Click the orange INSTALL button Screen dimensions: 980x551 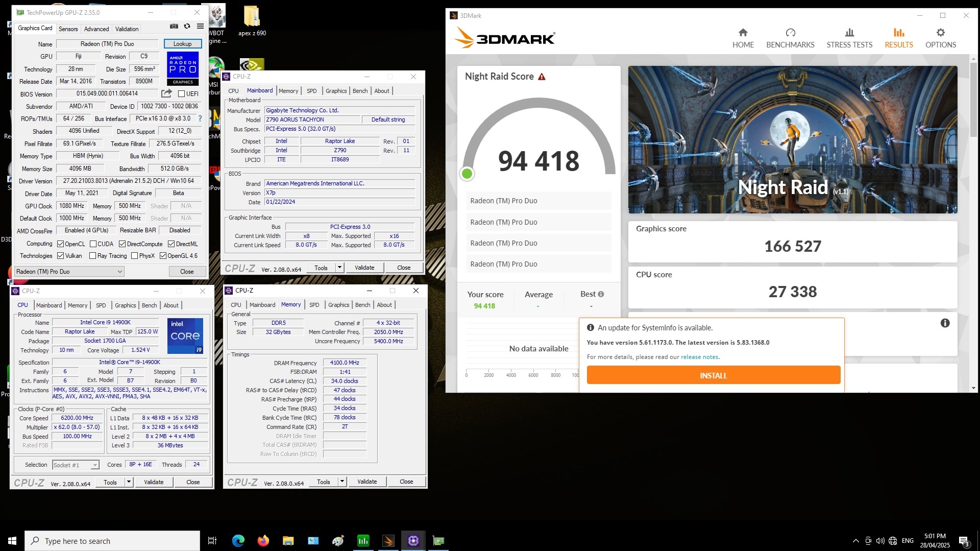click(x=713, y=375)
